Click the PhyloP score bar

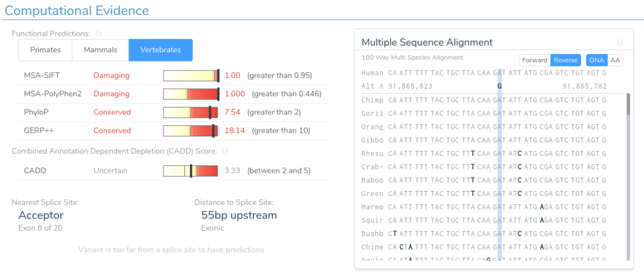(191, 112)
